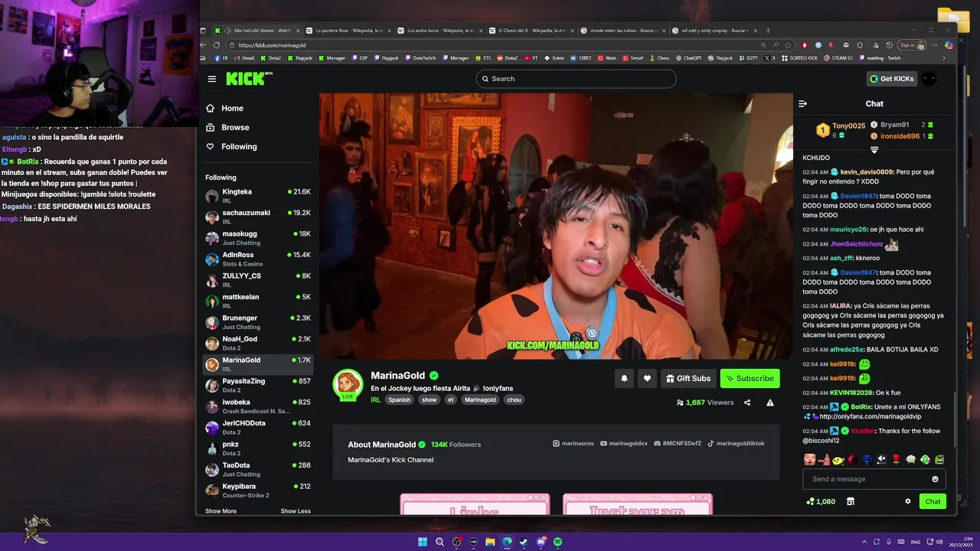Open the Kick hamburger sidebar menu
The image size is (980, 551).
pos(212,79)
